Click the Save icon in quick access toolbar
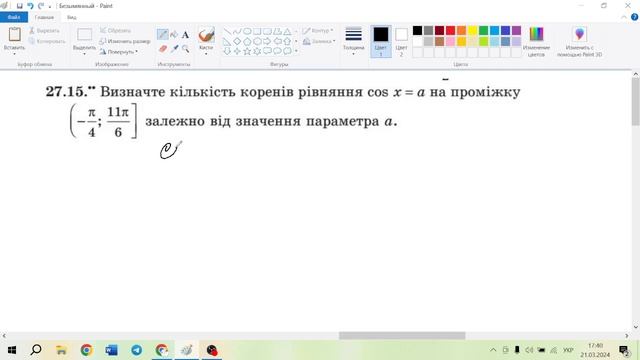This screenshot has width=640, height=360. (x=19, y=6)
